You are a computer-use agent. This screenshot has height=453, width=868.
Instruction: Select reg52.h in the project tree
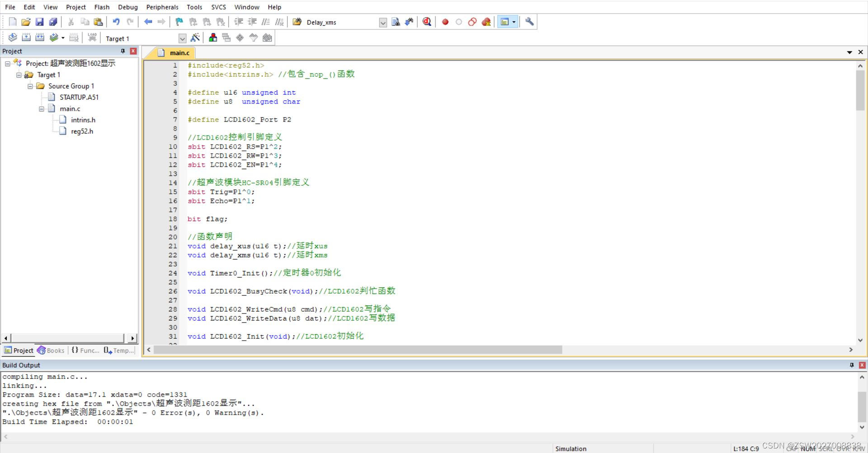click(x=82, y=131)
